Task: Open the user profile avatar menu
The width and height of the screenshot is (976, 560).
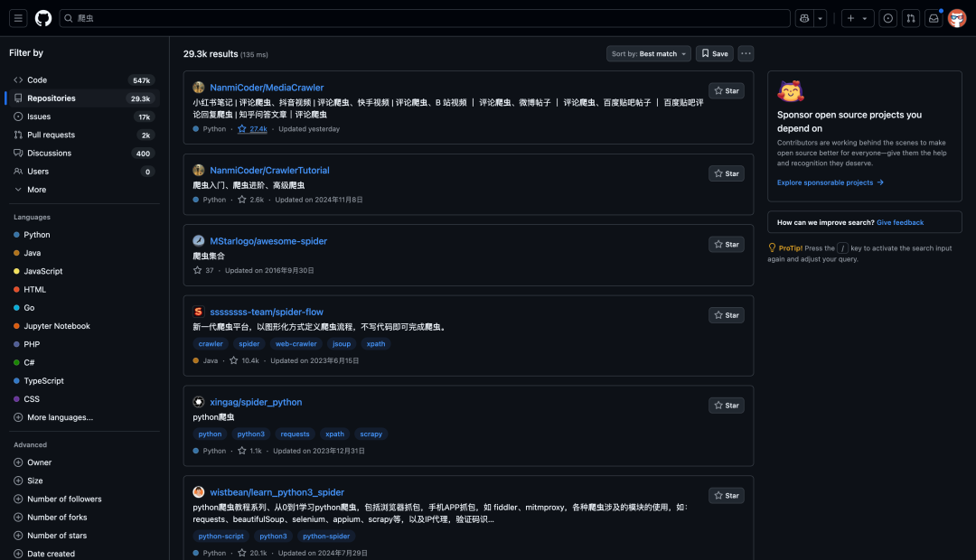Action: tap(957, 18)
